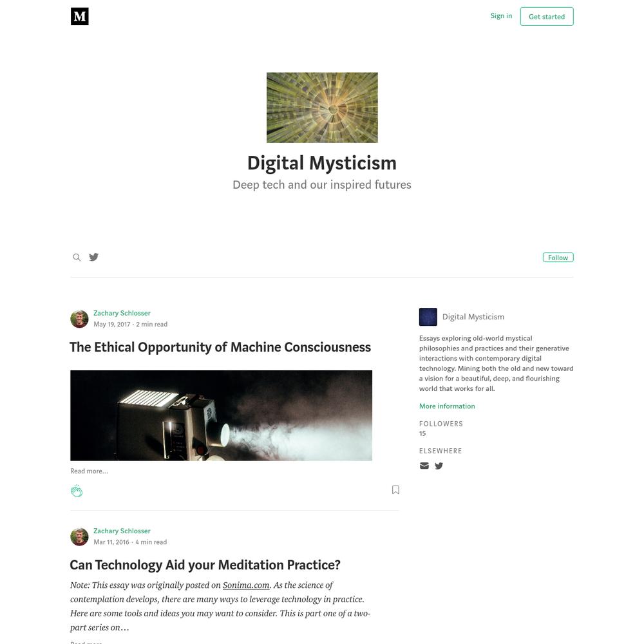This screenshot has width=644, height=644.
Task: Click the Digital Mysticism header banner image
Action: point(322,108)
